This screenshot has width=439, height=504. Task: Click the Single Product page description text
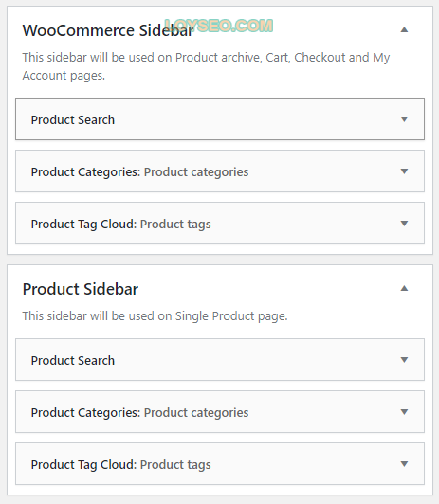[155, 316]
